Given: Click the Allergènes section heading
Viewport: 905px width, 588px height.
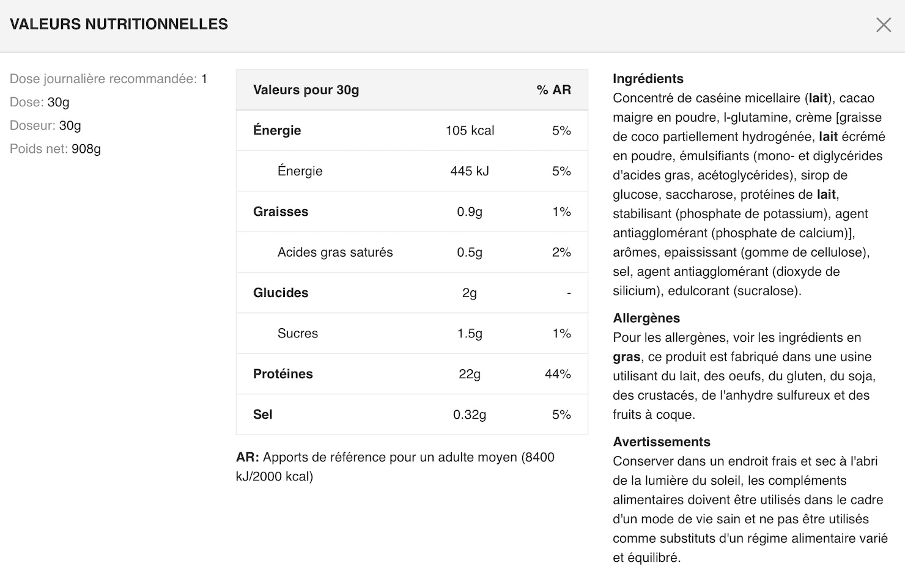Looking at the screenshot, I should pyautogui.click(x=646, y=318).
